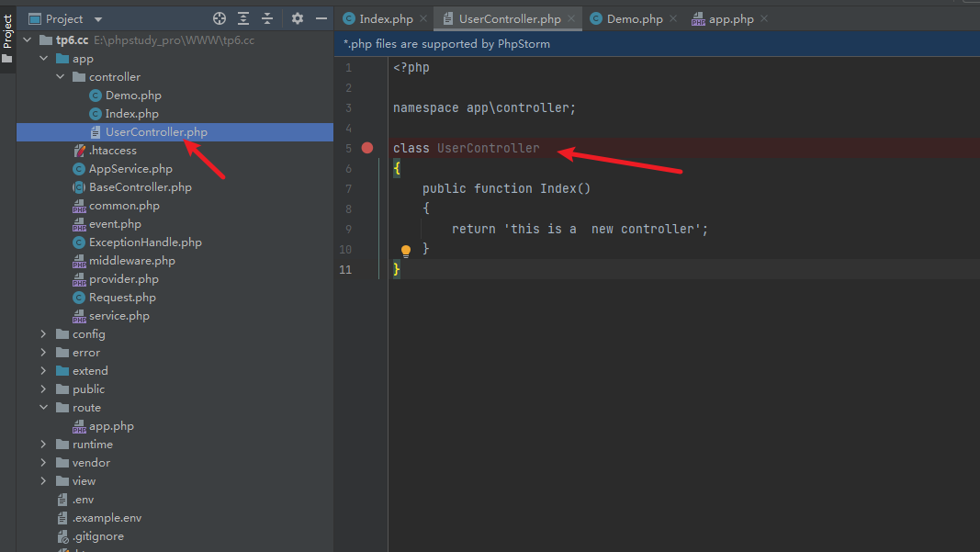Image resolution: width=980 pixels, height=552 pixels.
Task: Expand the runtime folder
Action: [44, 445]
